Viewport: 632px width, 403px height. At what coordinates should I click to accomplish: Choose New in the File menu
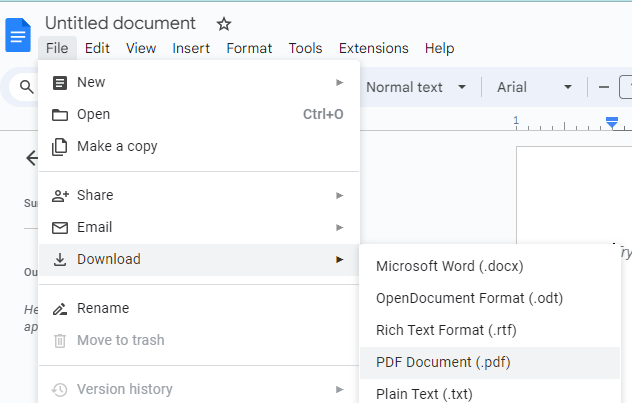[x=199, y=83]
